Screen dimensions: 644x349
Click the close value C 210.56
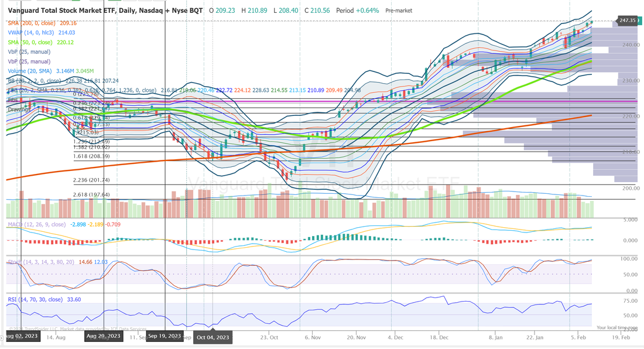coord(317,11)
